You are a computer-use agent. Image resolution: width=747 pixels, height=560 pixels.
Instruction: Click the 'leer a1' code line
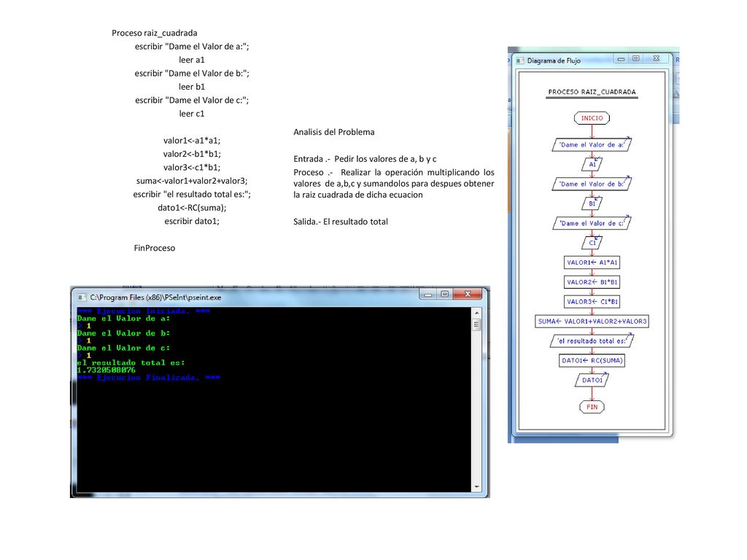point(192,60)
